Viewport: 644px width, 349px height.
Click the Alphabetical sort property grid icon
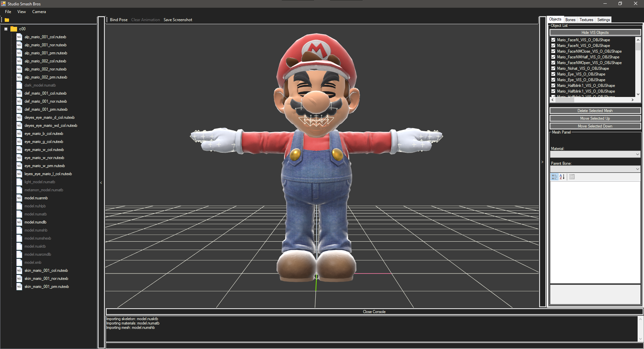(562, 177)
